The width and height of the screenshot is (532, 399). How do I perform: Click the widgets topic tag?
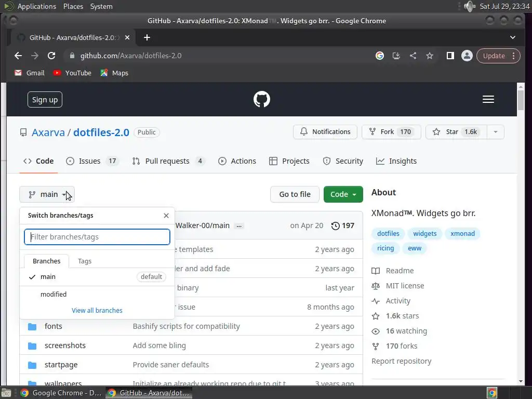click(425, 233)
